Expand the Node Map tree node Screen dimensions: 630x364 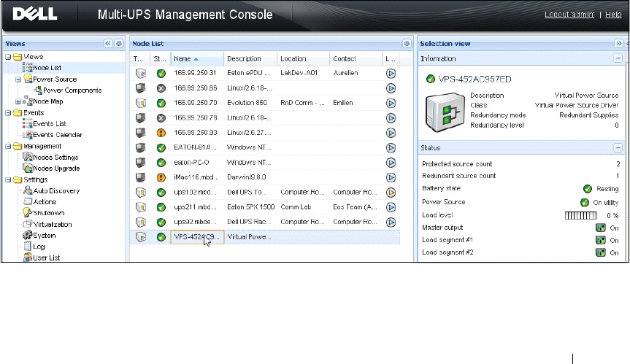pyautogui.click(x=18, y=101)
